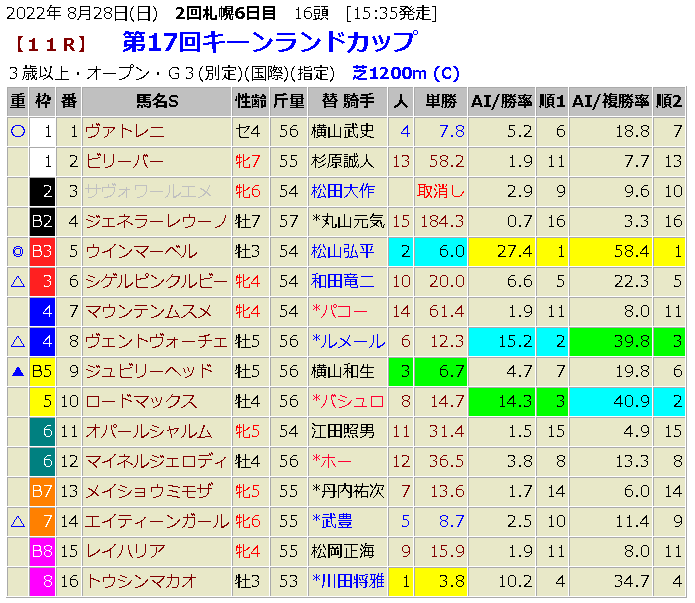The image size is (695, 603).
Task: Open horse ヴェントヴォーチェ
Action: pyautogui.click(x=156, y=341)
